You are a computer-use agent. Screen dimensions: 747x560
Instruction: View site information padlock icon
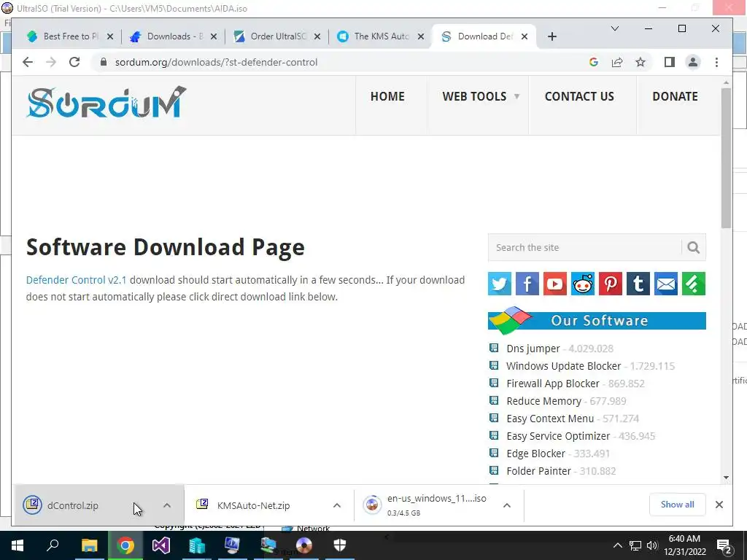pos(104,62)
